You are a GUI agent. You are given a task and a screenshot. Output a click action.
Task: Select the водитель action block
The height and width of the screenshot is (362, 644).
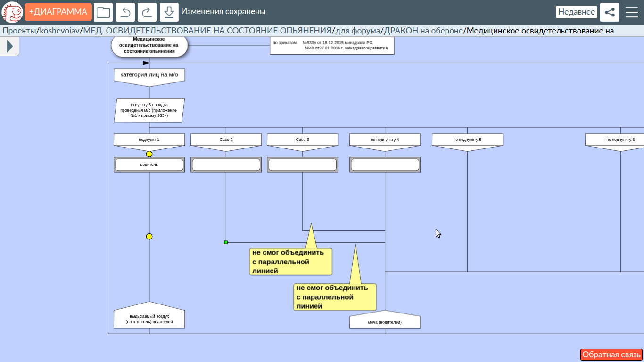[x=149, y=165]
